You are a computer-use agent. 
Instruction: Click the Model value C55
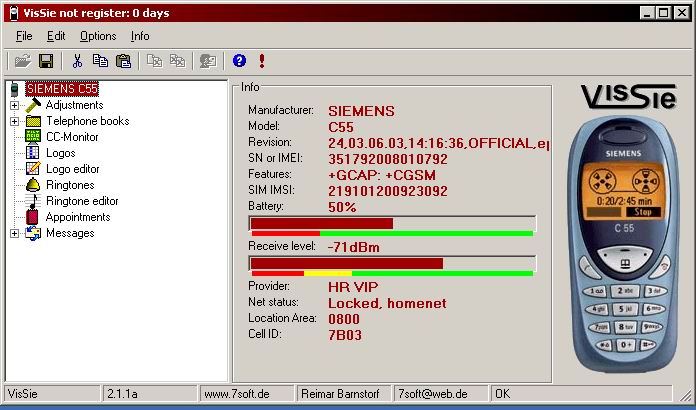tap(341, 127)
